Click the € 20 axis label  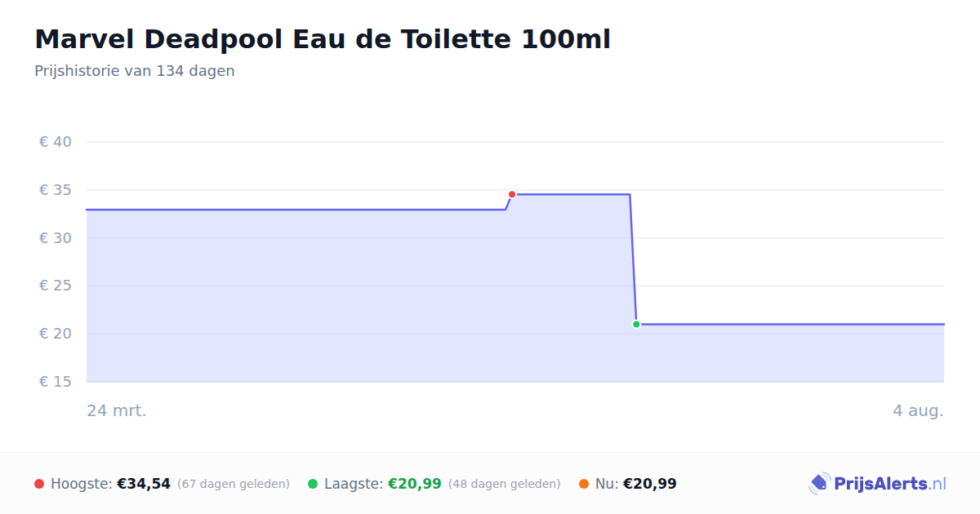tap(56, 334)
